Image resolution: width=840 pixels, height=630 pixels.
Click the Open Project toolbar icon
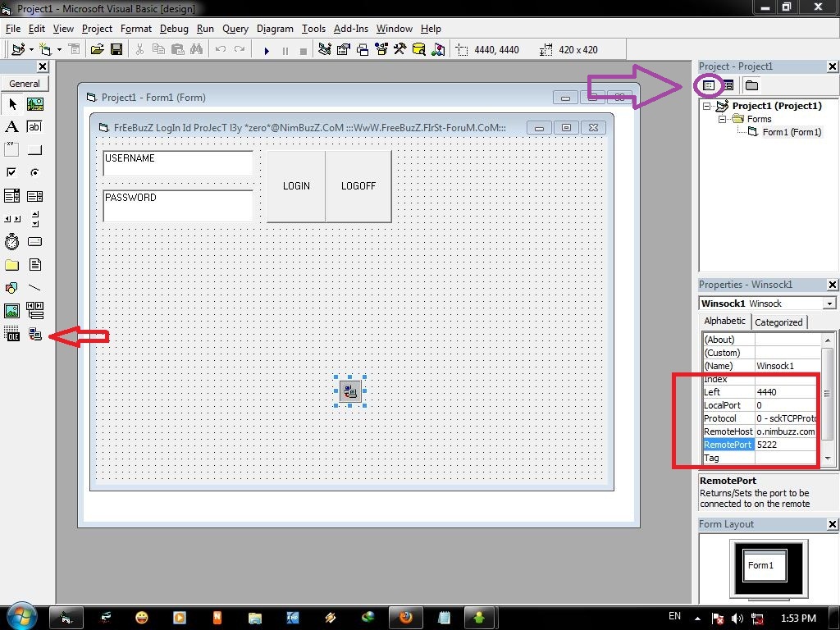[x=97, y=50]
